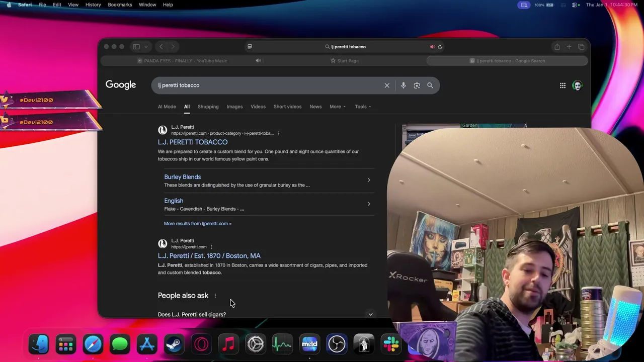This screenshot has width=644, height=362.
Task: Open page menu icon in address bar
Action: tap(250, 47)
